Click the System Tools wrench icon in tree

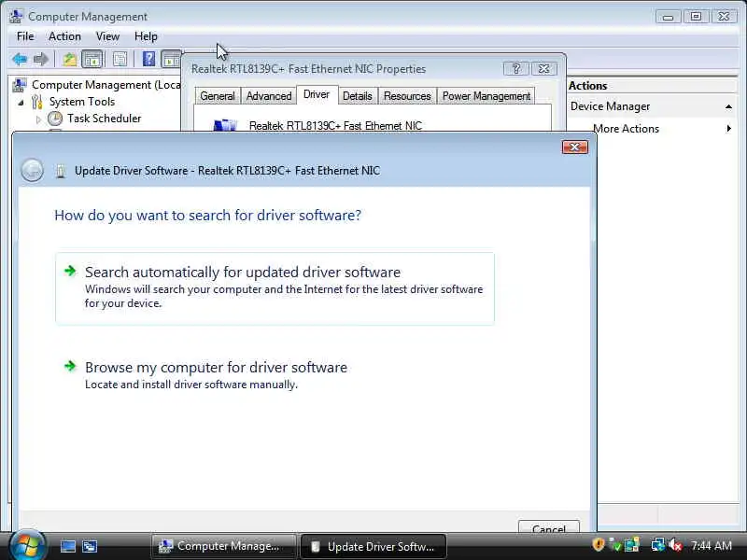[37, 102]
